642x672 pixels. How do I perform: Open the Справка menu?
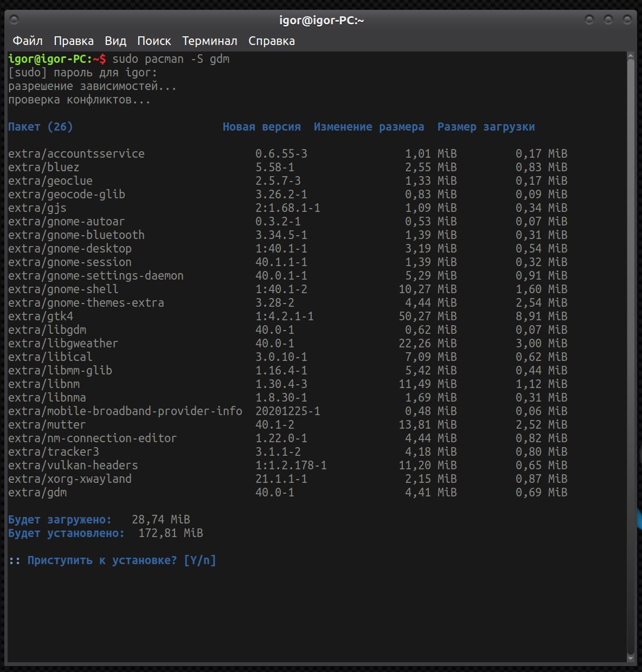pyautogui.click(x=272, y=41)
